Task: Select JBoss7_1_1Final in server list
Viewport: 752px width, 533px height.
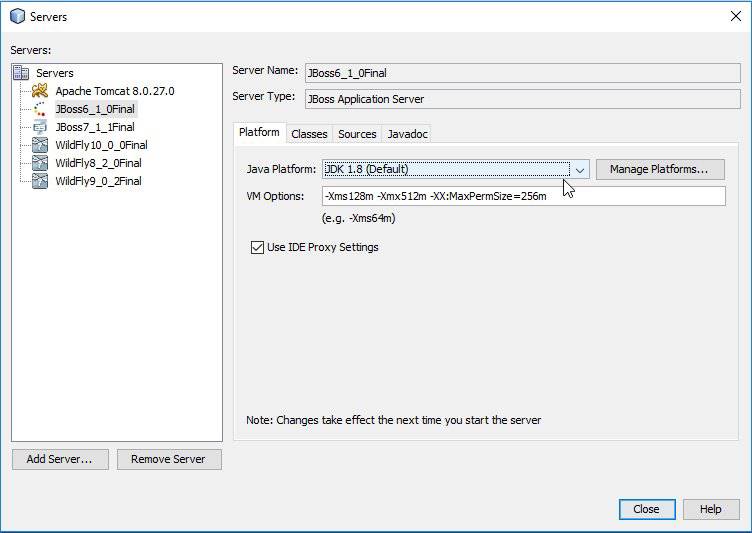Action: [x=95, y=127]
